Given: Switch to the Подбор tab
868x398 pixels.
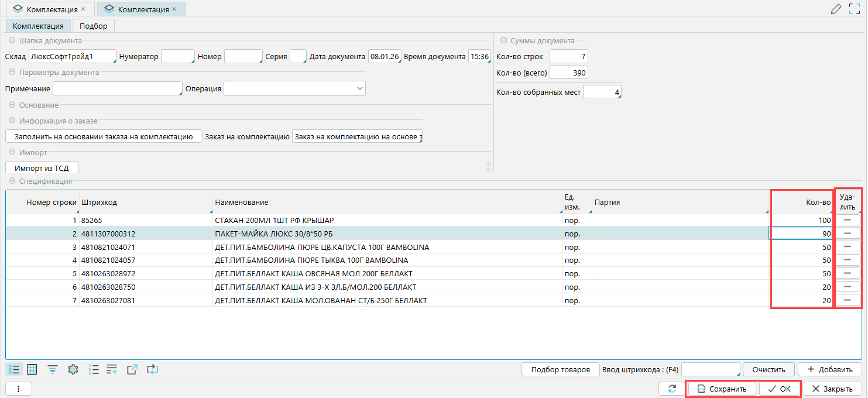Looking at the screenshot, I should point(94,26).
